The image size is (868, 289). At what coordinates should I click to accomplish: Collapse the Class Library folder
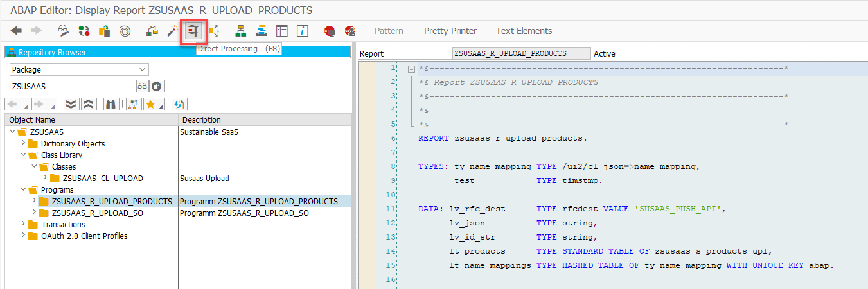(24, 155)
